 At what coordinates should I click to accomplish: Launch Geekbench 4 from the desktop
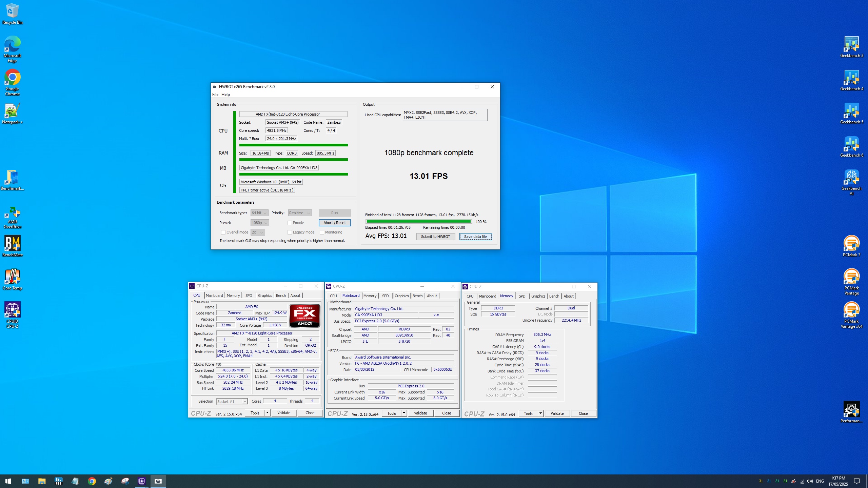(x=851, y=80)
